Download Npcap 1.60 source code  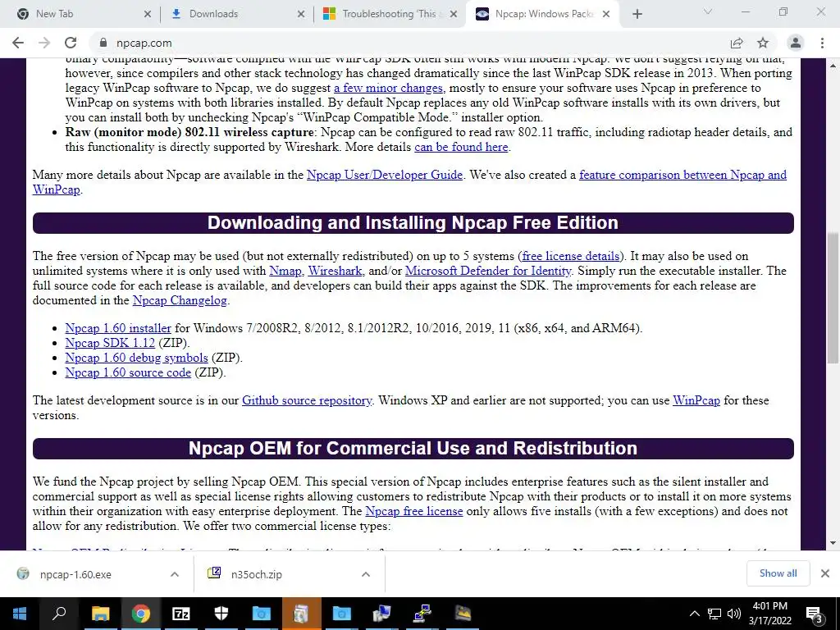pos(128,372)
